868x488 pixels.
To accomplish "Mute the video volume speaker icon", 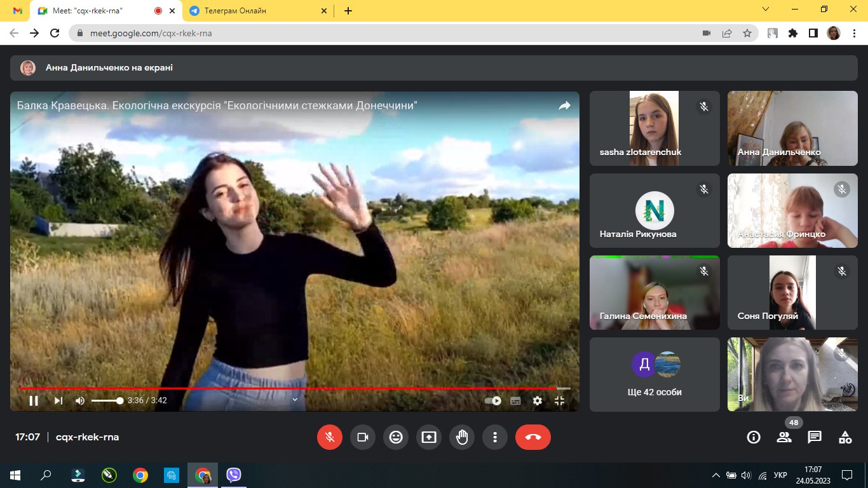I will 80,400.
